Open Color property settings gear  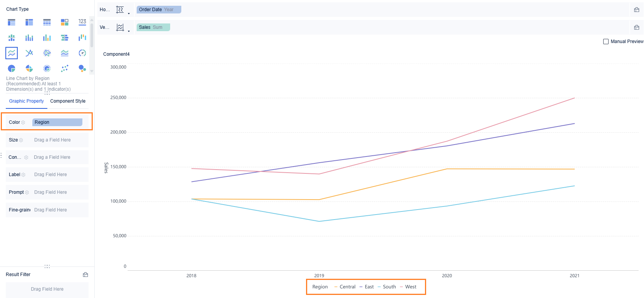tap(23, 123)
